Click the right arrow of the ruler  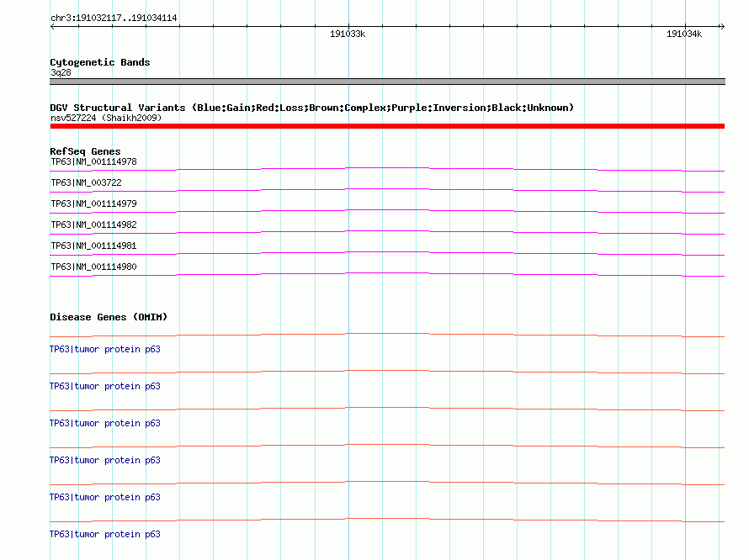coord(722,26)
